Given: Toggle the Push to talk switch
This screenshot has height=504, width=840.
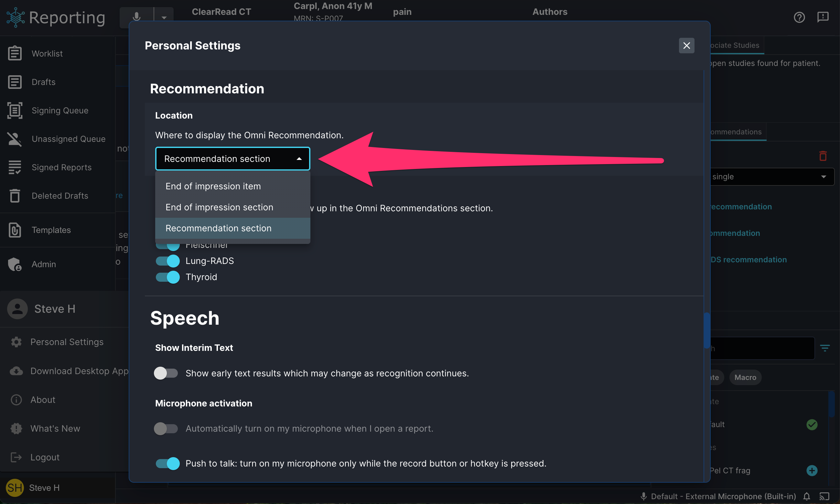Looking at the screenshot, I should [x=167, y=464].
